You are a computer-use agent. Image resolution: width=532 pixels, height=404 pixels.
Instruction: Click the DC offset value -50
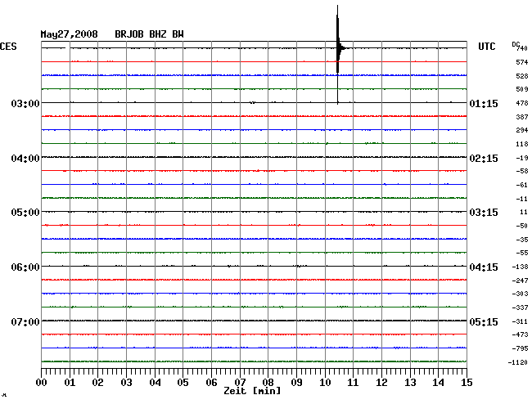(522, 226)
